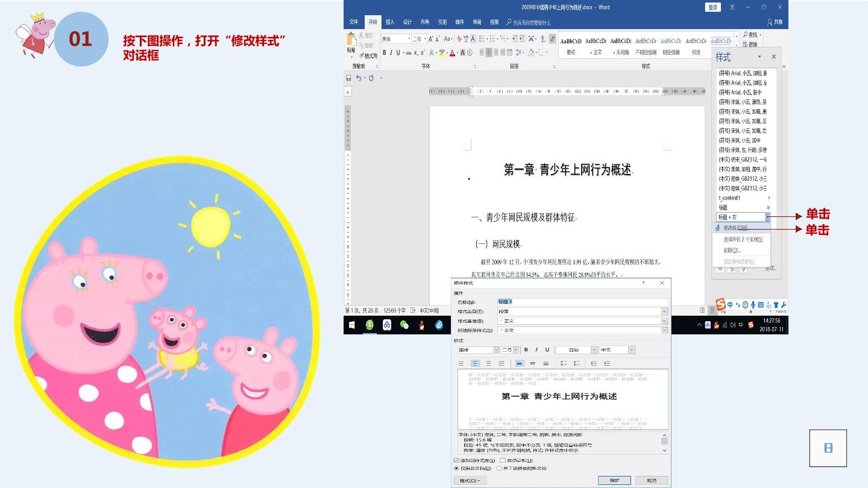This screenshot has height=488, width=868.
Task: Click the 共享 share button
Action: tap(775, 22)
